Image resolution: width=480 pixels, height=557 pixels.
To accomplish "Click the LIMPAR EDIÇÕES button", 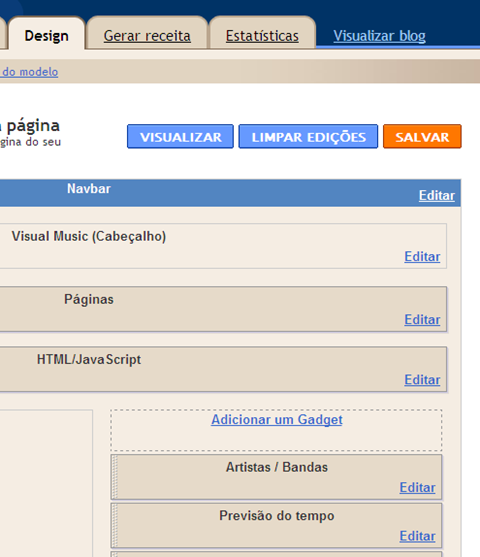I will tap(308, 136).
